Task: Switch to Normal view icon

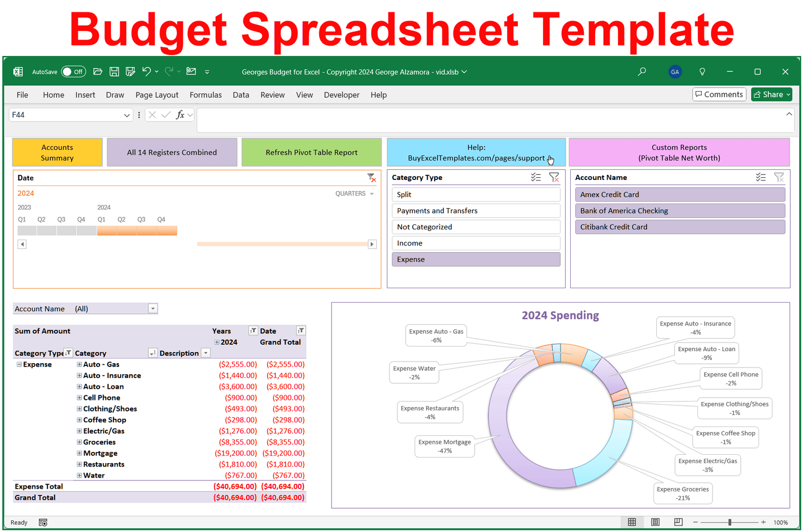Action: click(632, 522)
